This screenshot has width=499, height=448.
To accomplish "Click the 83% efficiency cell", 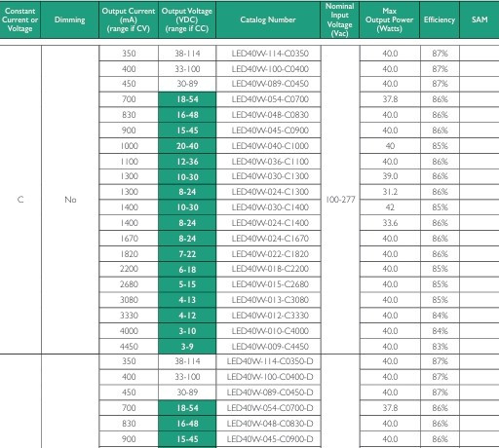I will [x=440, y=347].
